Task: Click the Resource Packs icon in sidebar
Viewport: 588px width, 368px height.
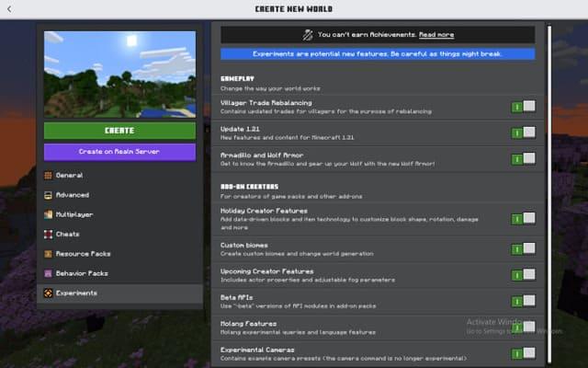Action: pyautogui.click(x=48, y=254)
